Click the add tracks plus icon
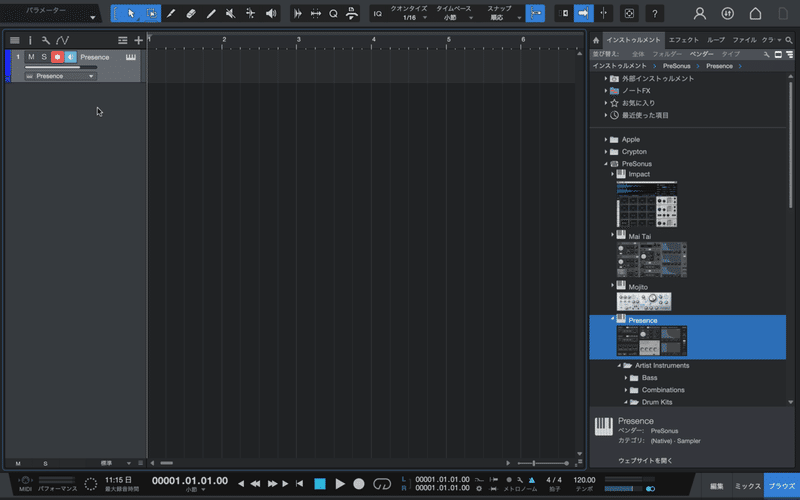800x500 pixels. [138, 40]
